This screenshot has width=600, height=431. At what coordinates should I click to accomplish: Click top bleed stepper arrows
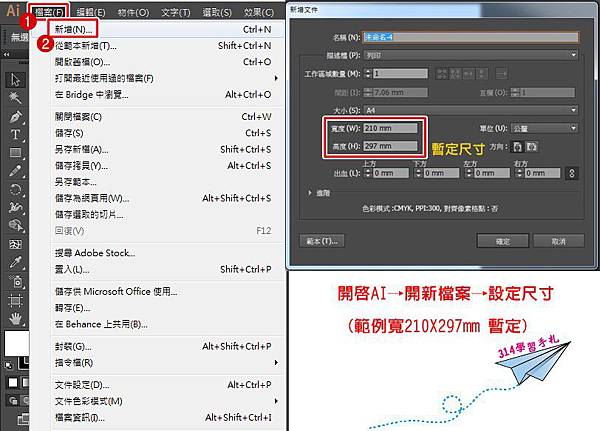tap(368, 173)
